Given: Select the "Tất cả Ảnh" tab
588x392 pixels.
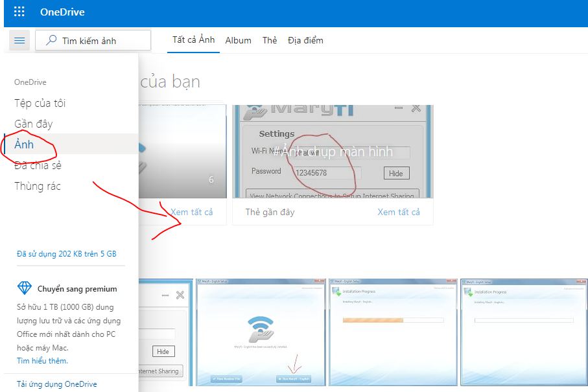Looking at the screenshot, I should tap(193, 40).
